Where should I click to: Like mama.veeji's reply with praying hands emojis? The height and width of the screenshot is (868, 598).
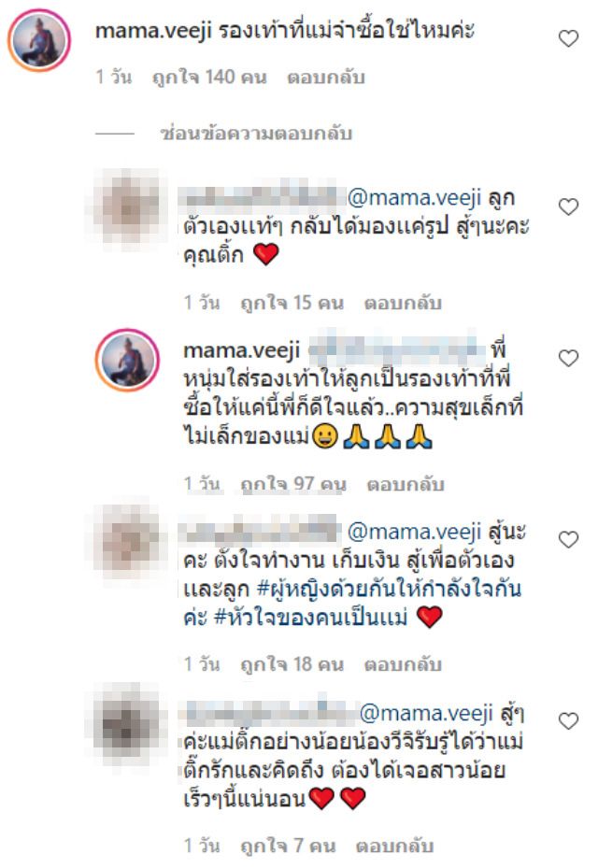point(568,358)
